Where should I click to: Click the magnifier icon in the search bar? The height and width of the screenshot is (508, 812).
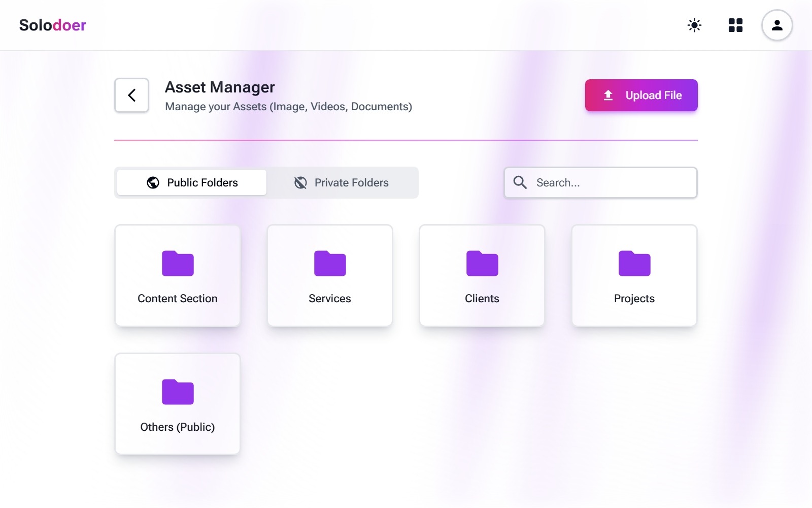tap(520, 182)
